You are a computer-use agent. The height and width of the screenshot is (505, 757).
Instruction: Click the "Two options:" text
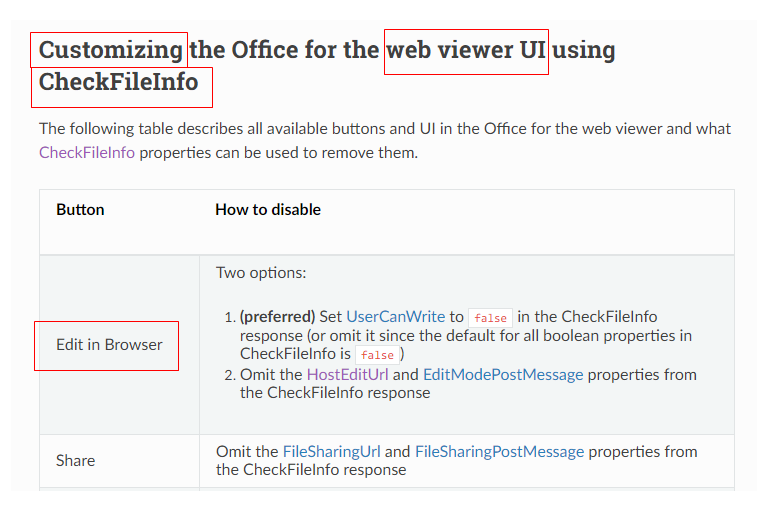pyautogui.click(x=261, y=273)
